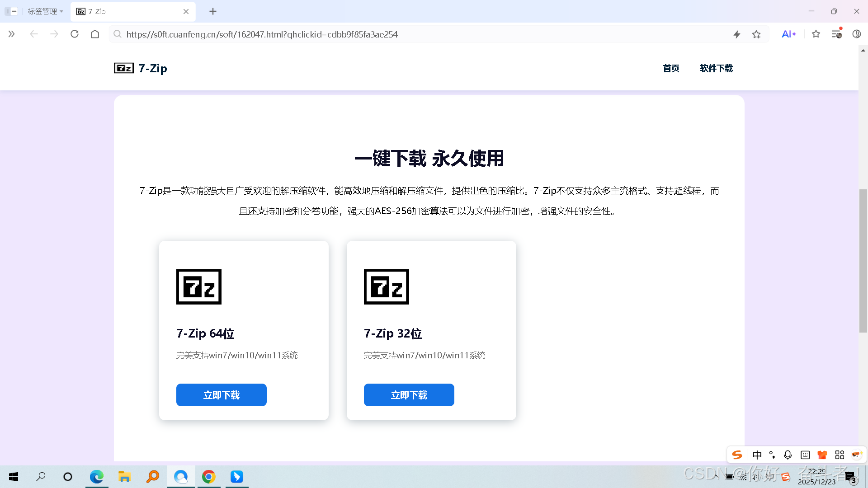This screenshot has width=868, height=488.
Task: Open the 软件下载 nav item
Action: click(716, 68)
